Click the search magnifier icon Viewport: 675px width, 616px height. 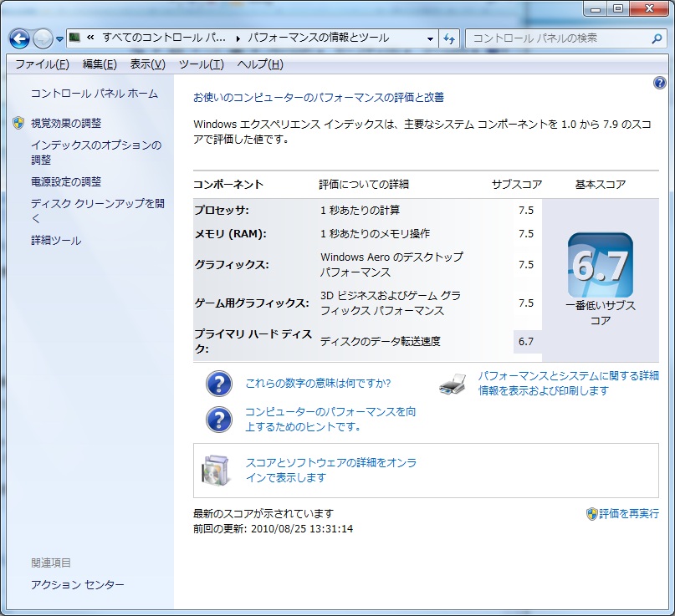pyautogui.click(x=657, y=38)
